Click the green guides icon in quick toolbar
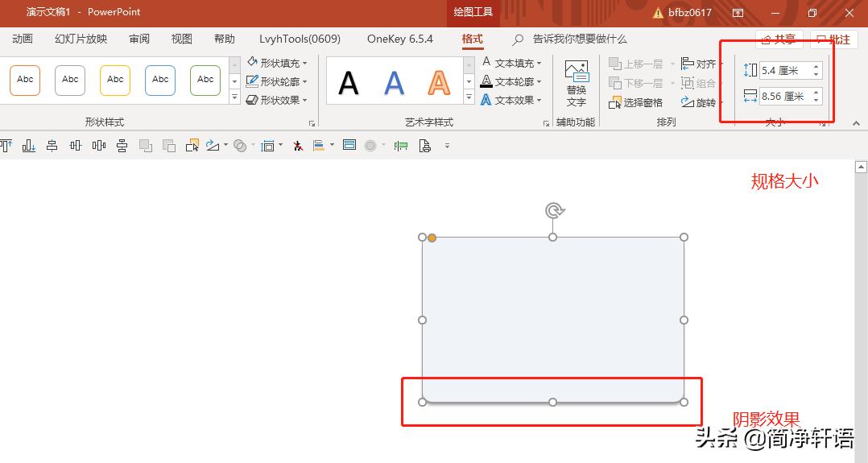The image size is (868, 463). click(401, 146)
